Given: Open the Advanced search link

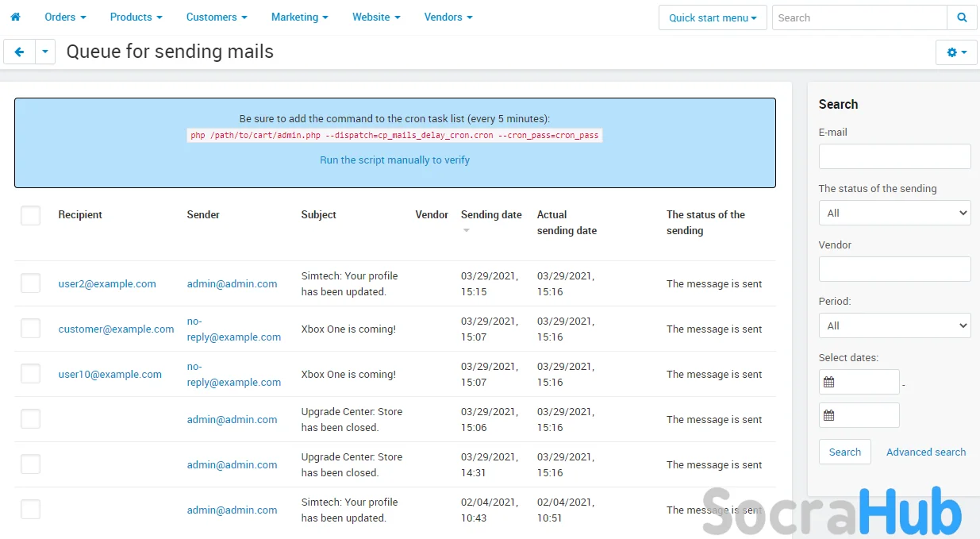Looking at the screenshot, I should coord(926,452).
